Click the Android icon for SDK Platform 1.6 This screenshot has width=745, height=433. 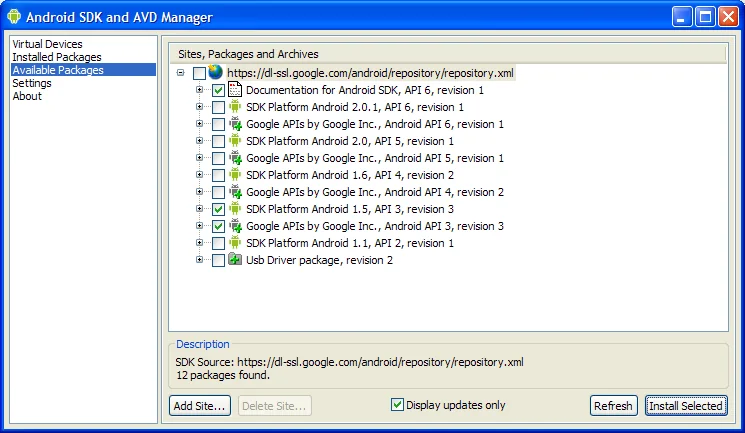pyautogui.click(x=236, y=175)
